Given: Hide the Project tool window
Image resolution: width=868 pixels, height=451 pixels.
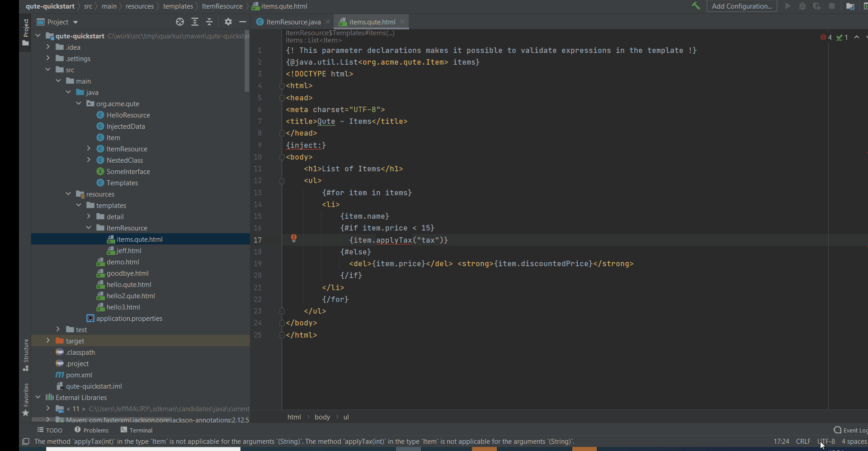Looking at the screenshot, I should (243, 22).
